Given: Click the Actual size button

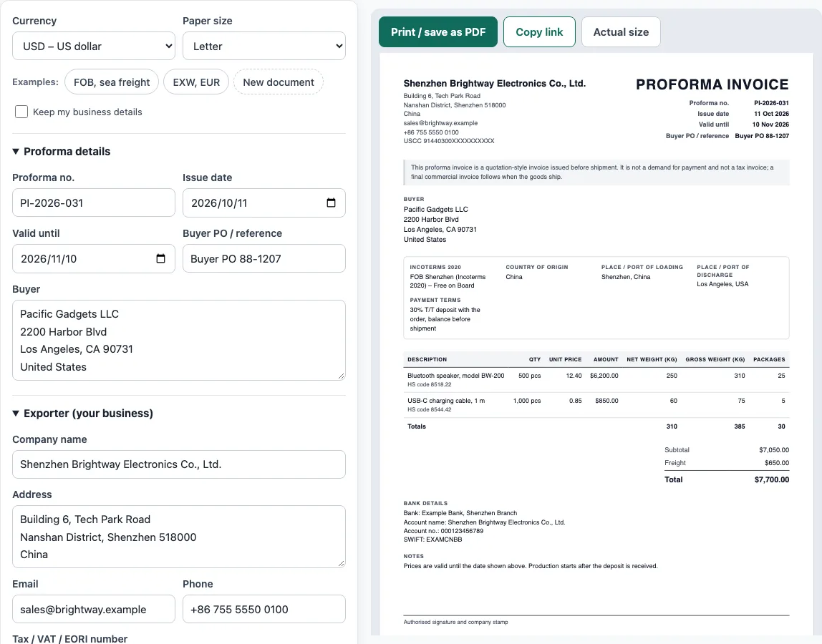Looking at the screenshot, I should [x=621, y=32].
